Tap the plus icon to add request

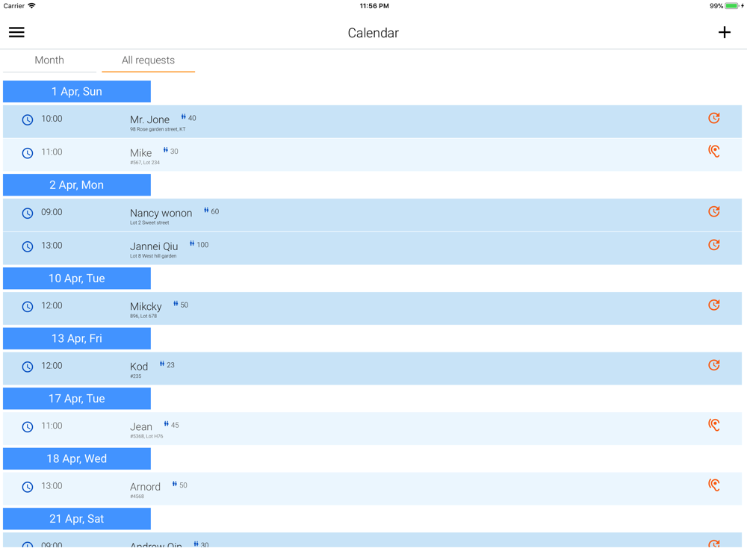(724, 32)
